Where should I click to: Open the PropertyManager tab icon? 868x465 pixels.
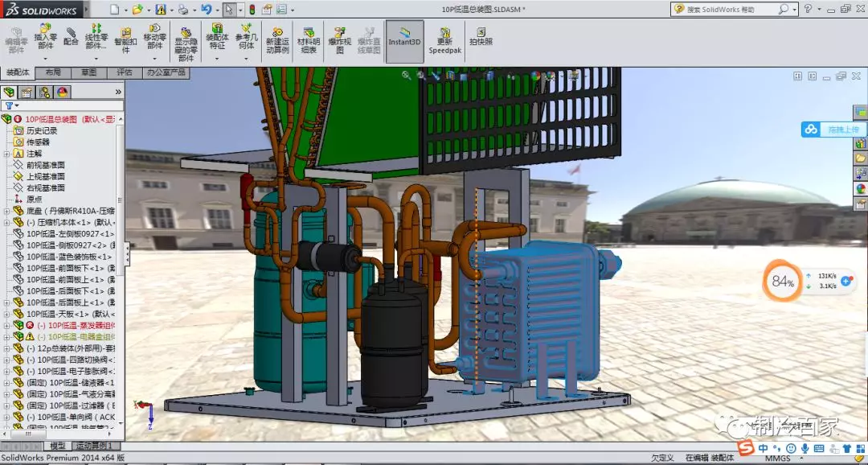pos(27,92)
